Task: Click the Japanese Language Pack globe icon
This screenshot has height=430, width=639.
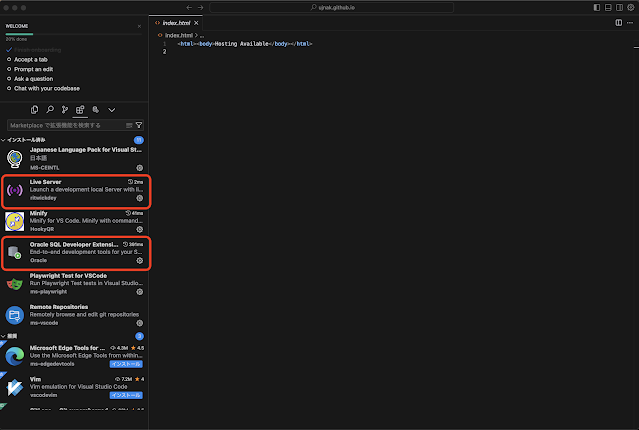Action: (15, 159)
